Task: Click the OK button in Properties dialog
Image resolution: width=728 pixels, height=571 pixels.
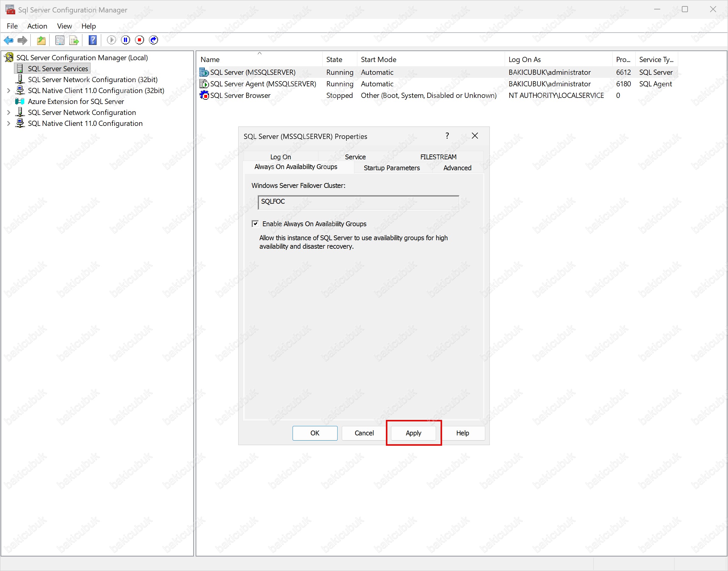Action: pyautogui.click(x=315, y=433)
